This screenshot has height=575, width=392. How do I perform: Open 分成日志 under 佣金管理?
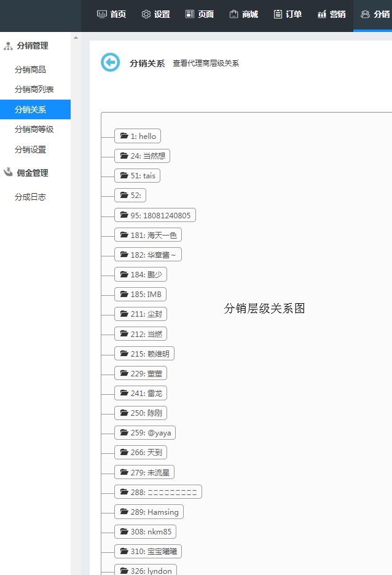30,197
